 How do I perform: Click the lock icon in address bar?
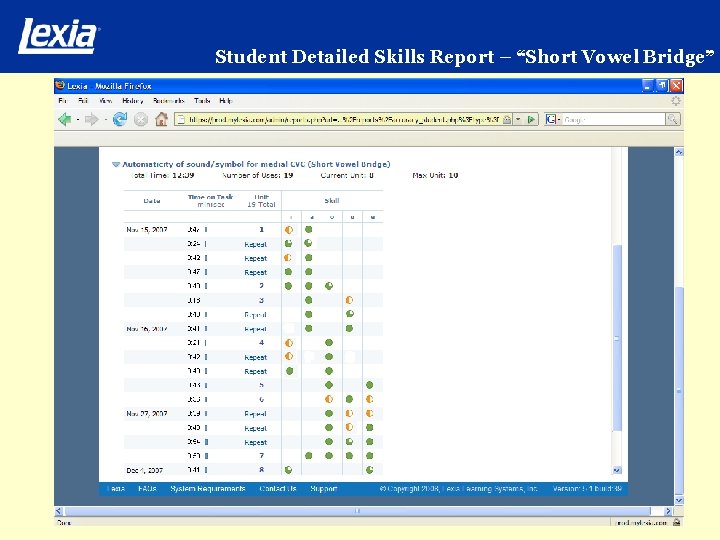[x=506, y=119]
